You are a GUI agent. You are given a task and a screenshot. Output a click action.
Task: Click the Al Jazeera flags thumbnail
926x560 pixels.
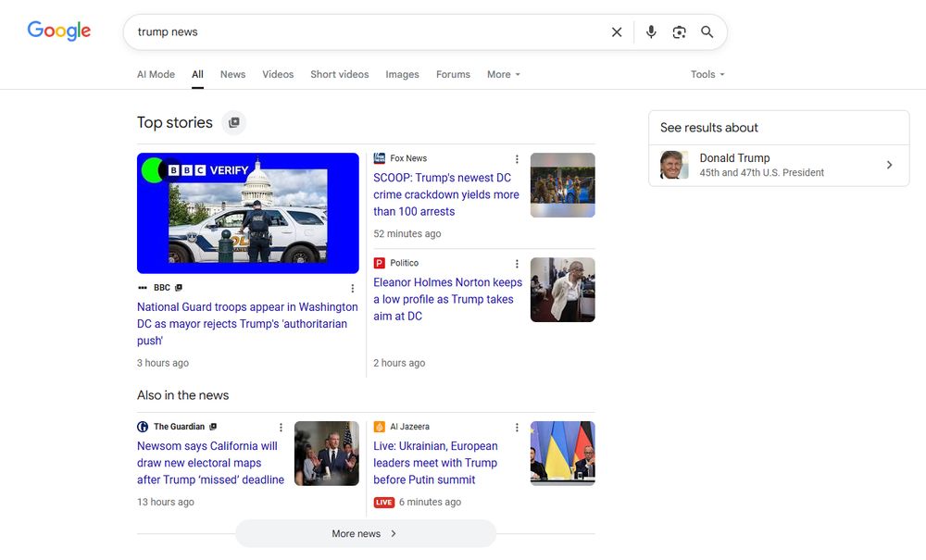click(x=563, y=454)
